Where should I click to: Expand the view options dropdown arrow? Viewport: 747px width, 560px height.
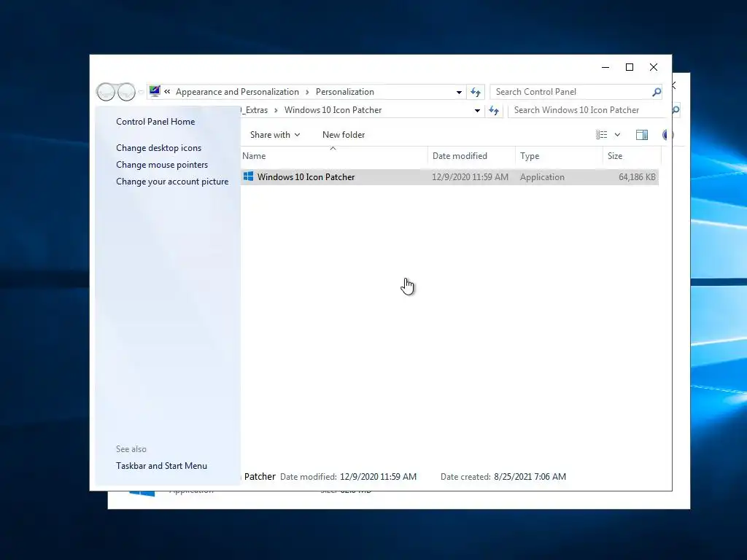tap(617, 135)
